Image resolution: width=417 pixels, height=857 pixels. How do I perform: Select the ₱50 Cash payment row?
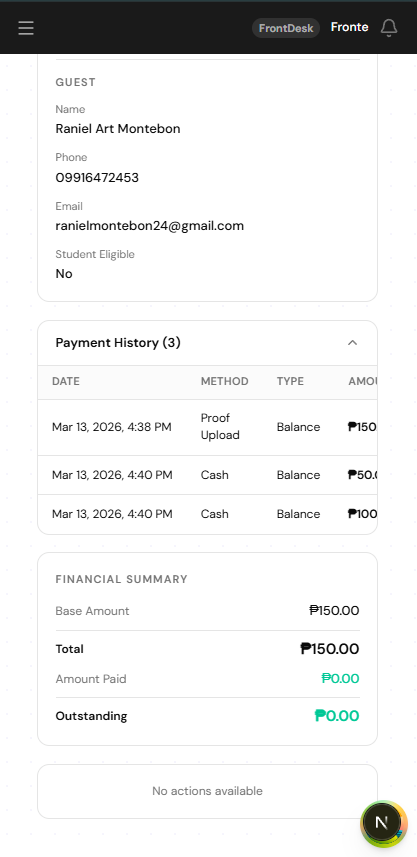[207, 475]
